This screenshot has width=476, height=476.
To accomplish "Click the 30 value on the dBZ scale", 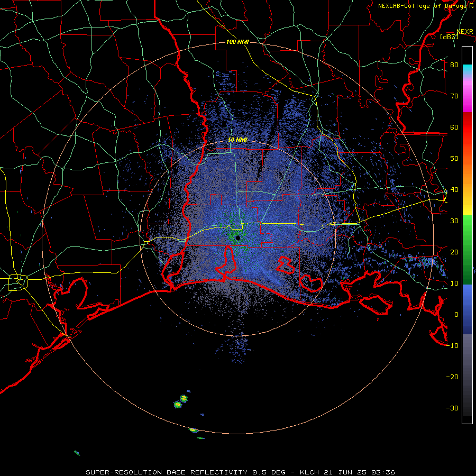I will point(454,221).
